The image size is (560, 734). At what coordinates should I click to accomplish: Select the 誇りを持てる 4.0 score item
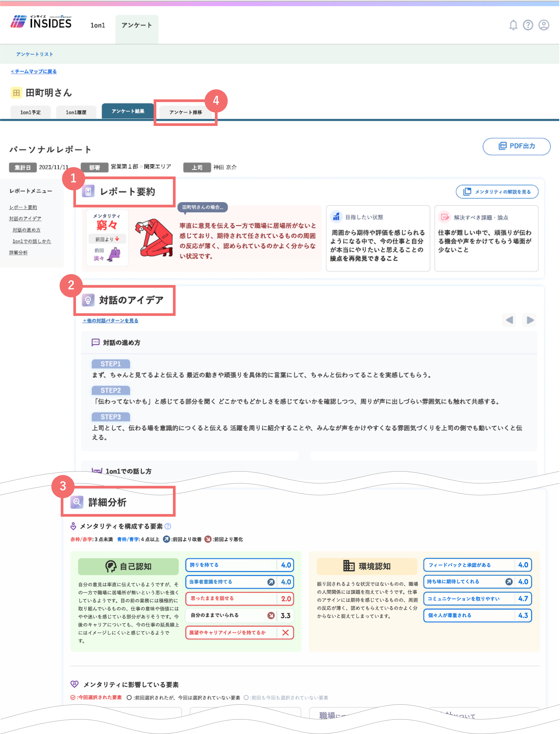click(240, 565)
